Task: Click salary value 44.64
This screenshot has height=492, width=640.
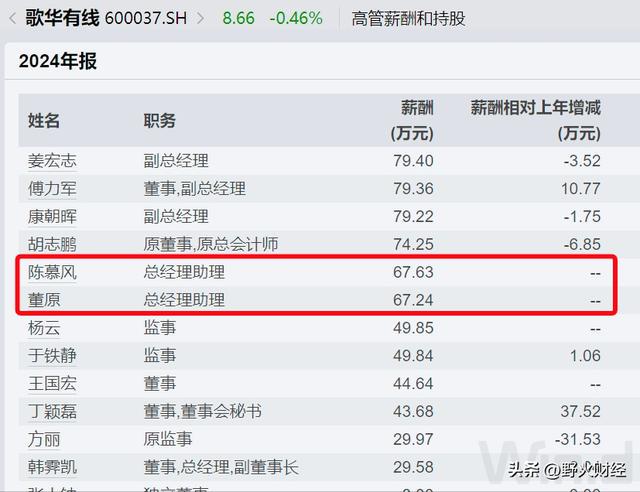Action: click(x=413, y=384)
